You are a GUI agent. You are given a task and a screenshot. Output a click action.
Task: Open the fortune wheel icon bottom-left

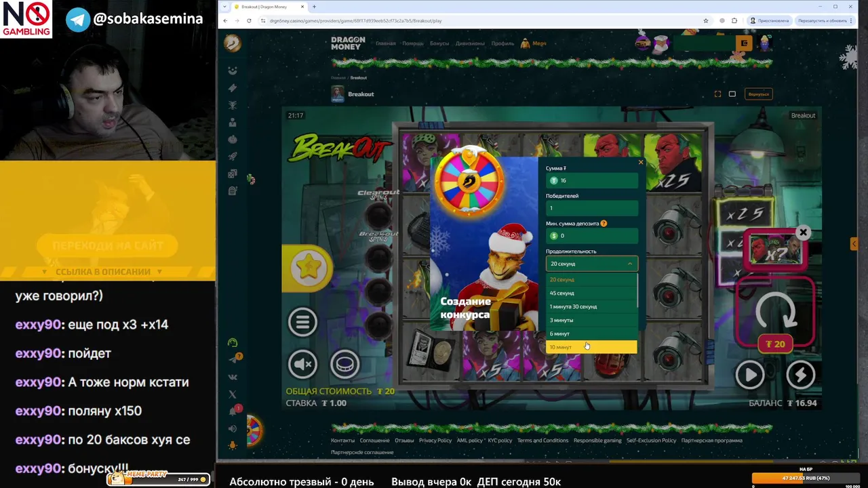point(254,430)
